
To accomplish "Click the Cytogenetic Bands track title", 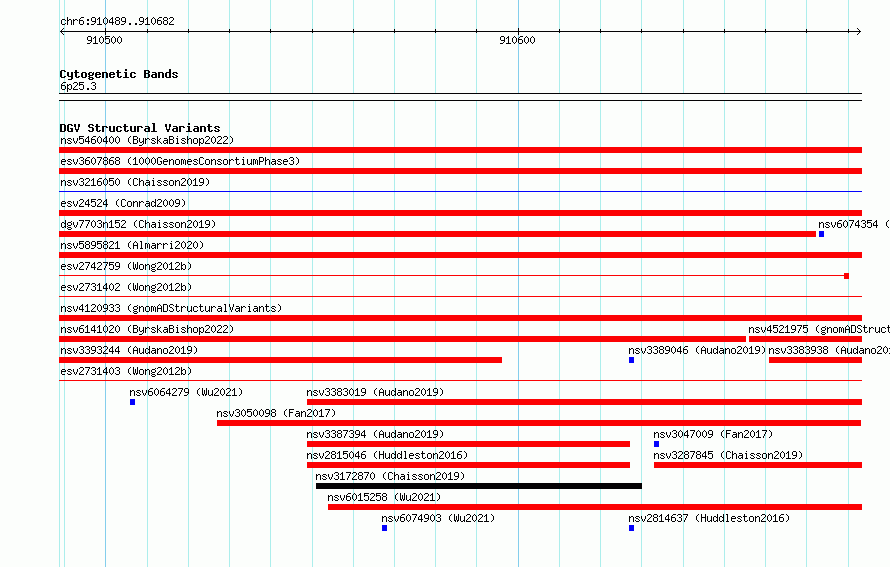I will 119,74.
